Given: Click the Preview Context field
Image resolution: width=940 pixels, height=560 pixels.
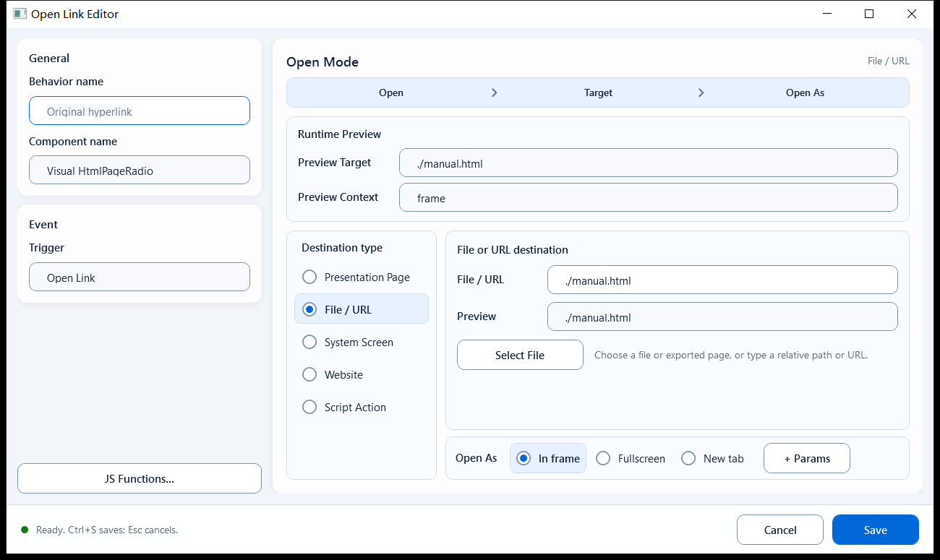Looking at the screenshot, I should pyautogui.click(x=649, y=197).
